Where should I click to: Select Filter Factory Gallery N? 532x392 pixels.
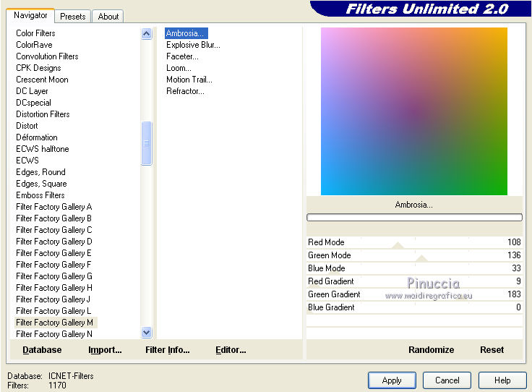click(x=54, y=334)
